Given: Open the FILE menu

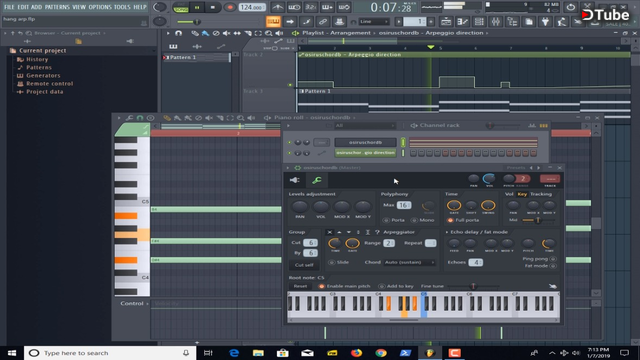Looking at the screenshot, I should [9, 7].
